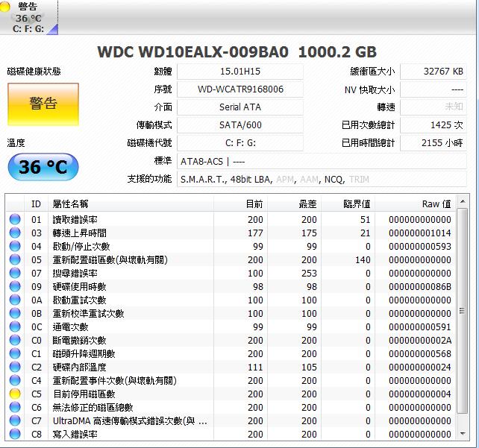Click the yellow warning icon for C5 目前停用磁區數
The width and height of the screenshot is (479, 448).
15,394
